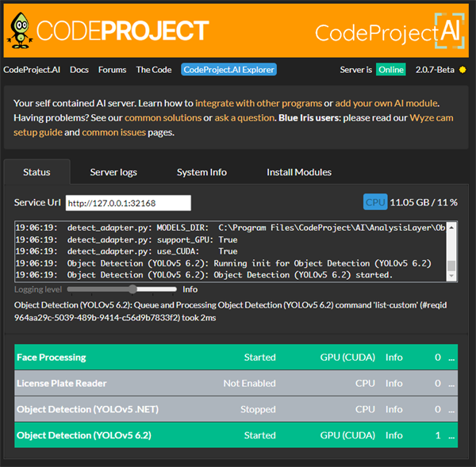The image size is (476, 467).
Task: Click Info link for Face Processing
Action: coord(394,358)
